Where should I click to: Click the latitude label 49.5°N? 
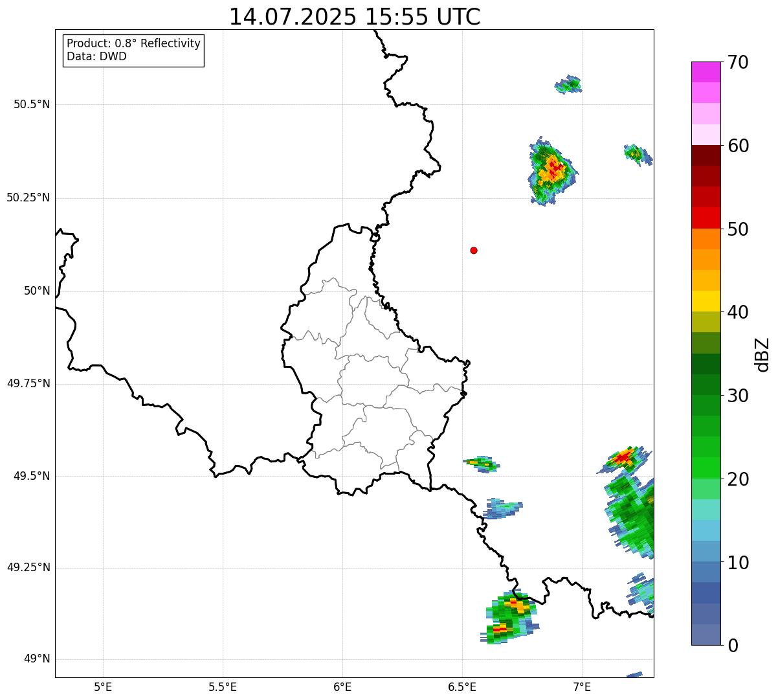click(x=31, y=476)
